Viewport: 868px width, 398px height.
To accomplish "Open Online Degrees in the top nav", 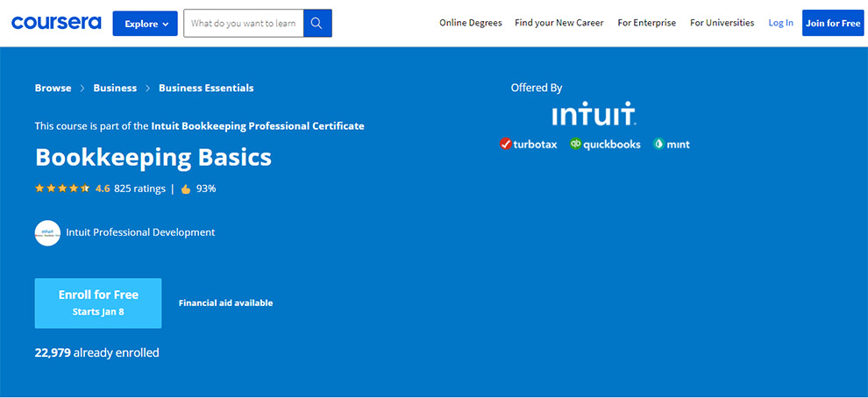I will pyautogui.click(x=471, y=23).
